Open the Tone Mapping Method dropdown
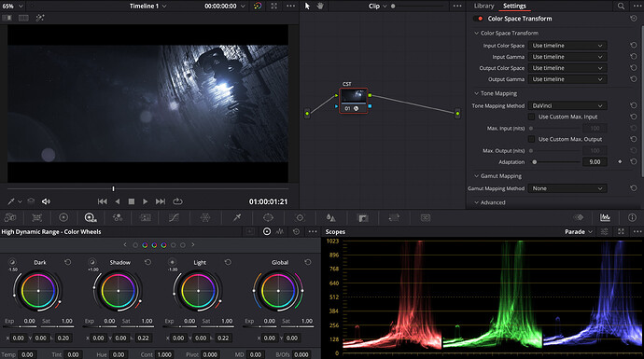The image size is (644, 359). click(567, 105)
